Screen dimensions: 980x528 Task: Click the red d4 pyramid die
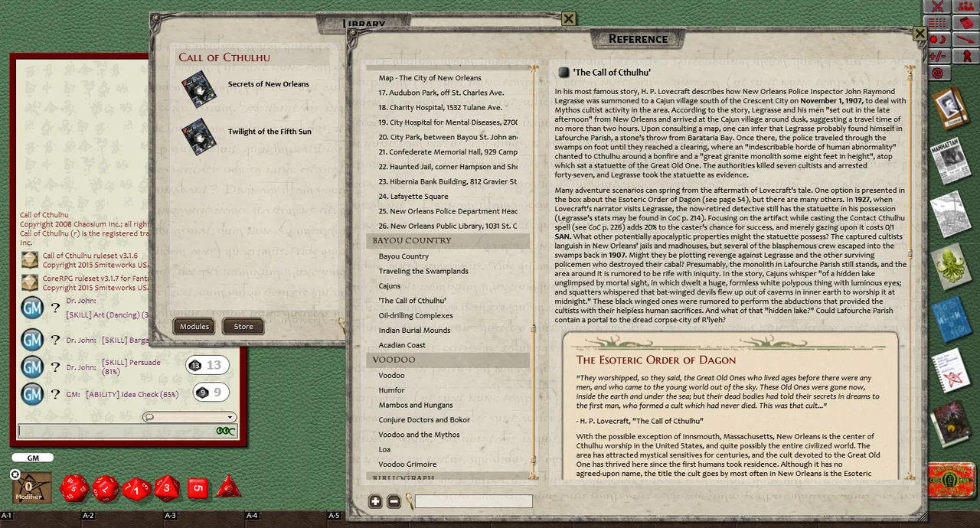pos(228,486)
